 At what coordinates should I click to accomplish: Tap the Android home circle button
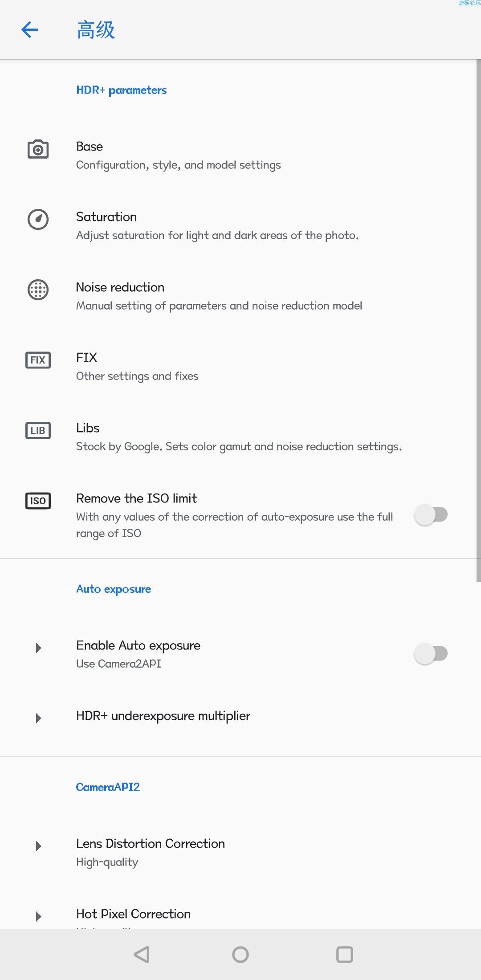coord(240,954)
